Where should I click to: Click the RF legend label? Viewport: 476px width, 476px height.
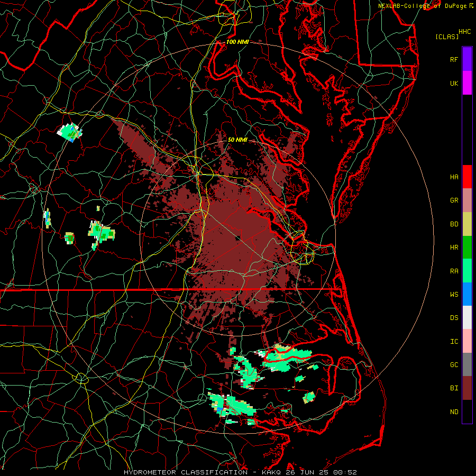pyautogui.click(x=454, y=60)
